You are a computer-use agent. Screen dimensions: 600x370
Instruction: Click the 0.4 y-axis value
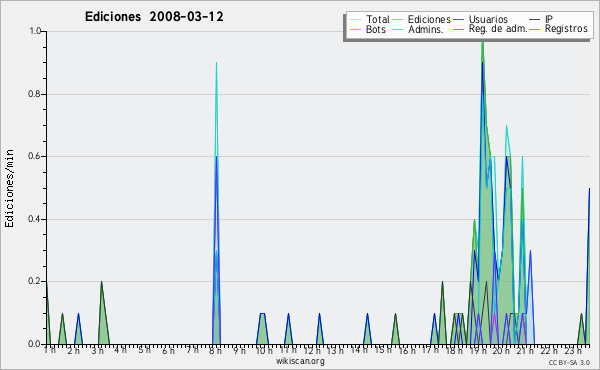tap(35, 219)
